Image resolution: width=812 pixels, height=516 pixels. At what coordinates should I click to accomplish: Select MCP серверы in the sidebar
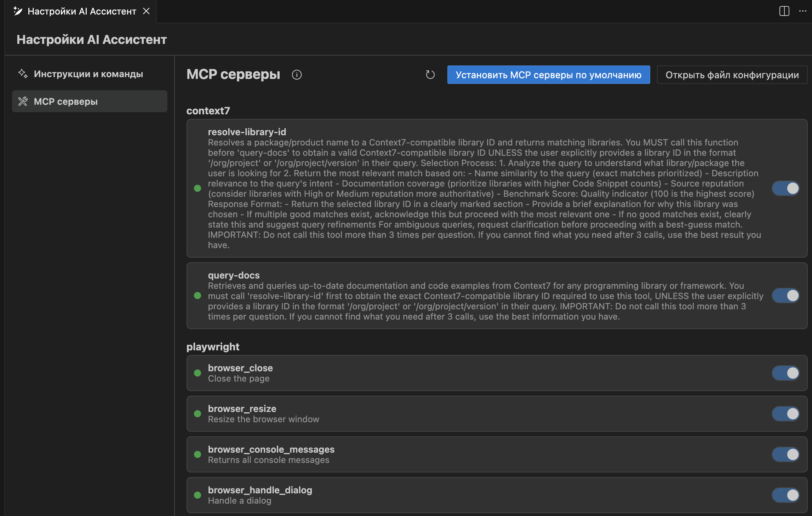(90, 101)
